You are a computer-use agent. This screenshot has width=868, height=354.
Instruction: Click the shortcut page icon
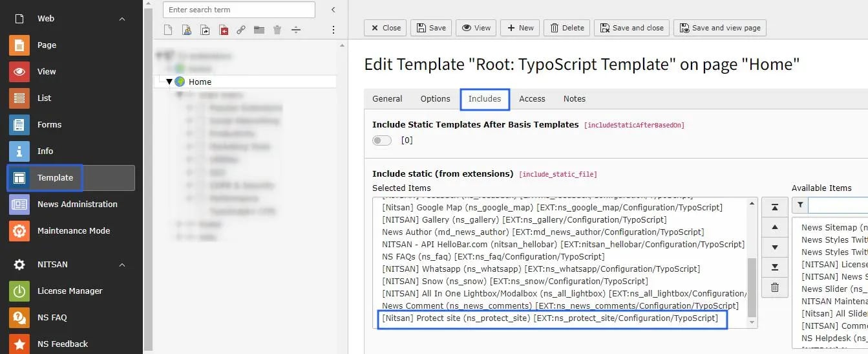pos(205,30)
